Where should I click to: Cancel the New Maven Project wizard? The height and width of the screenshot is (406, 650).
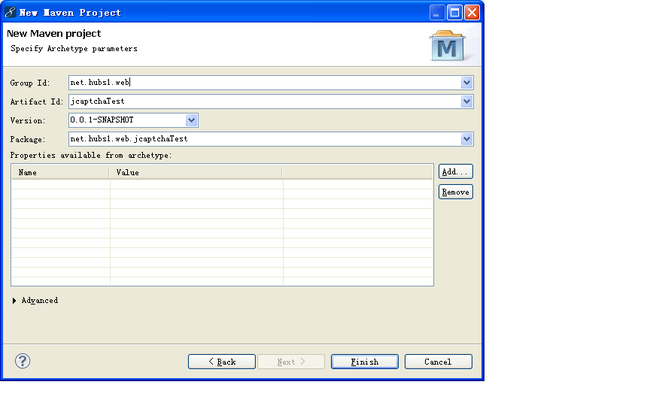click(438, 362)
